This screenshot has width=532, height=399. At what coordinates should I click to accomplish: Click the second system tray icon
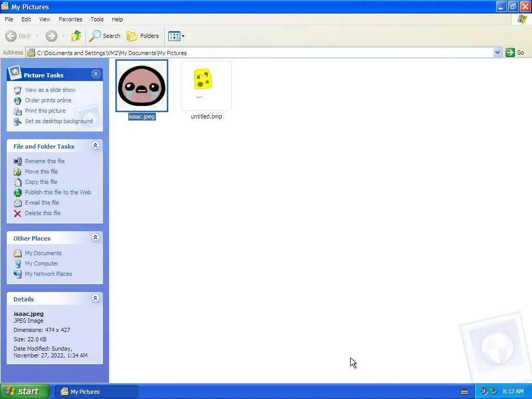point(494,391)
